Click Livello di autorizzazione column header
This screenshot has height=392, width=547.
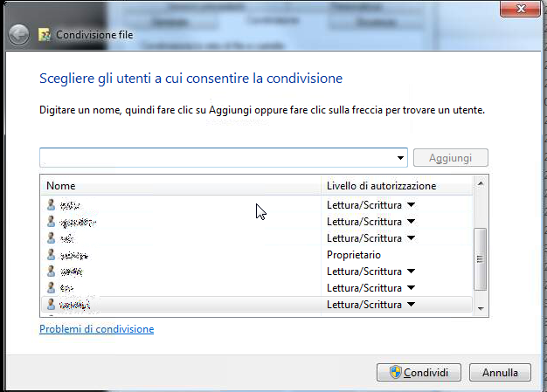point(397,186)
